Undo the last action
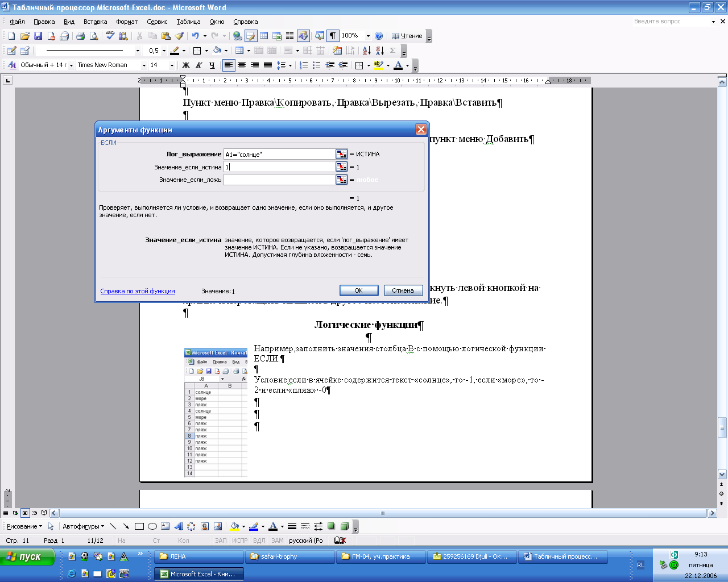Screen dimensions: 728x582 point(195,36)
